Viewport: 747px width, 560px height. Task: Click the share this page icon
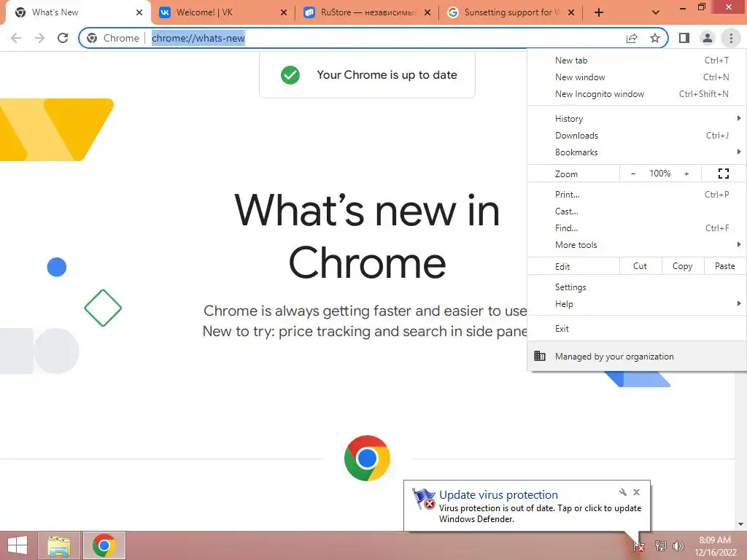[x=632, y=38]
